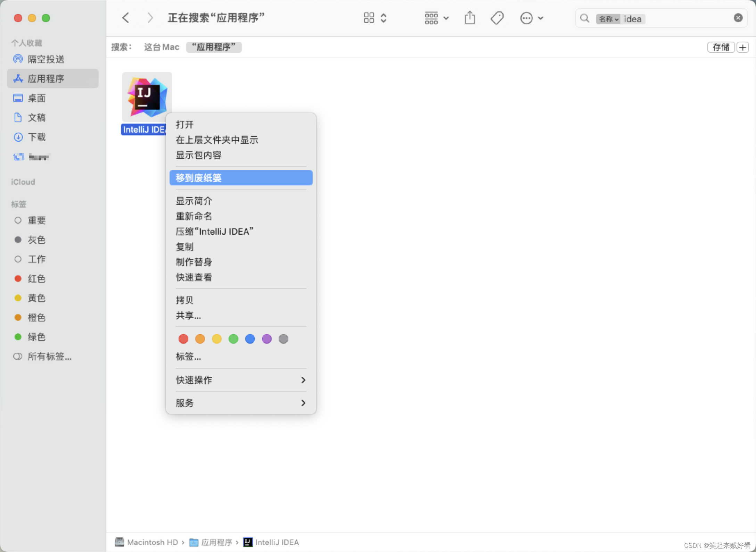Viewport: 756px width, 552px height.
Task: Select the 重要 tag in sidebar
Action: [52, 220]
